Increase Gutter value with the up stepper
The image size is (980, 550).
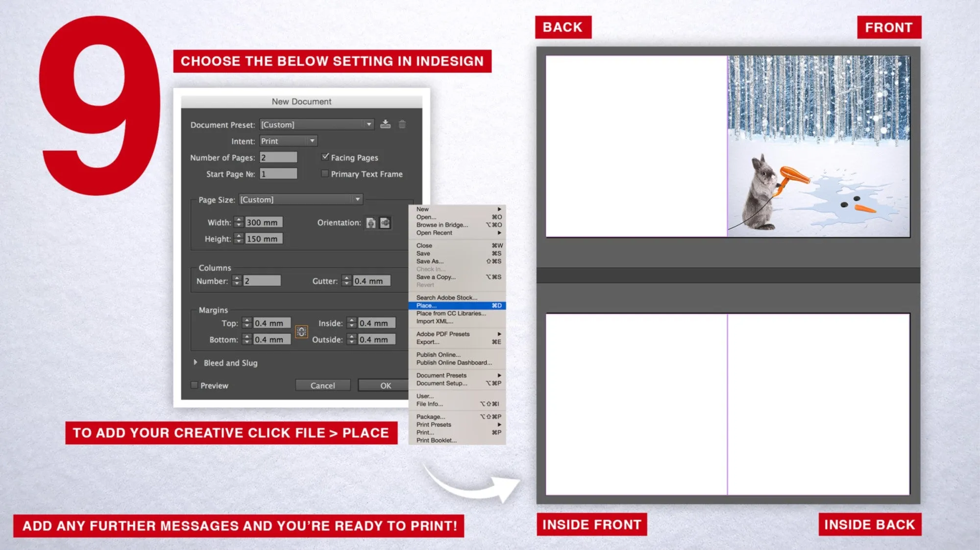(347, 278)
